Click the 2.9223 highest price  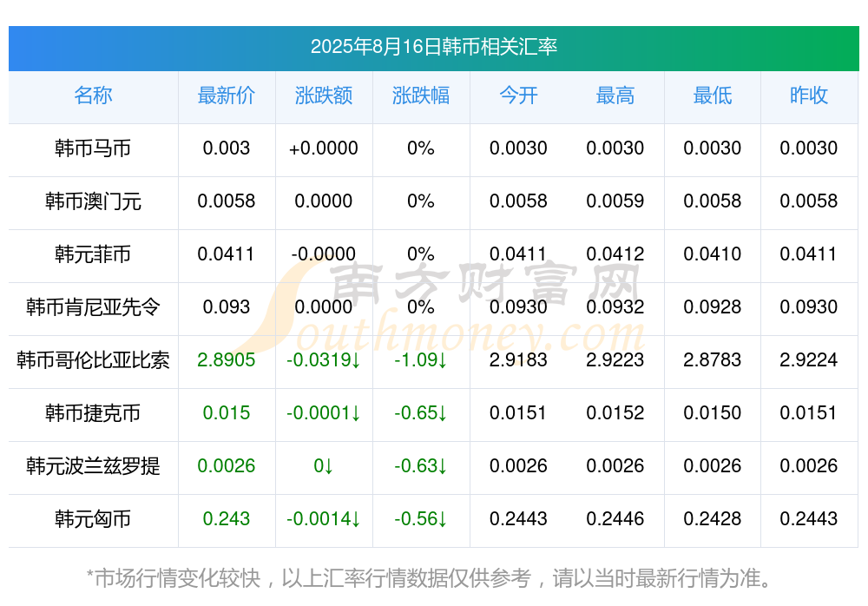(x=615, y=360)
